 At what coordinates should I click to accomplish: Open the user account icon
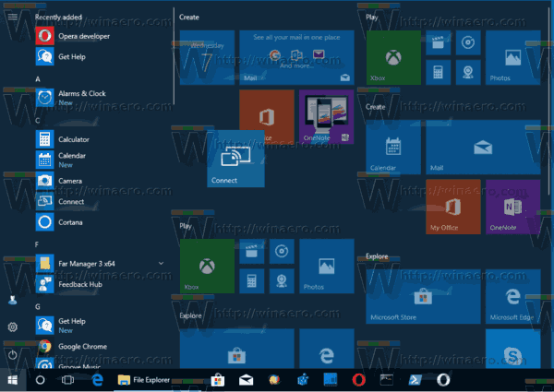tap(13, 300)
